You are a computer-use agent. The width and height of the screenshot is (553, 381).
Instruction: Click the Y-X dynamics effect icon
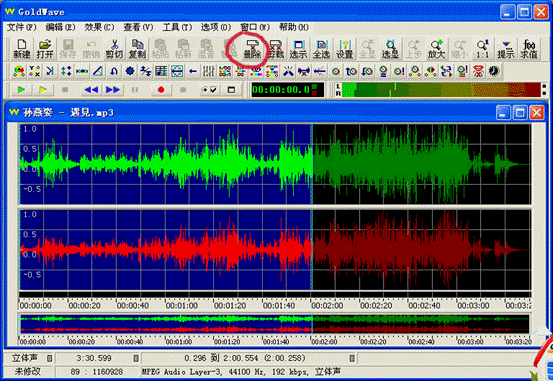pos(35,71)
